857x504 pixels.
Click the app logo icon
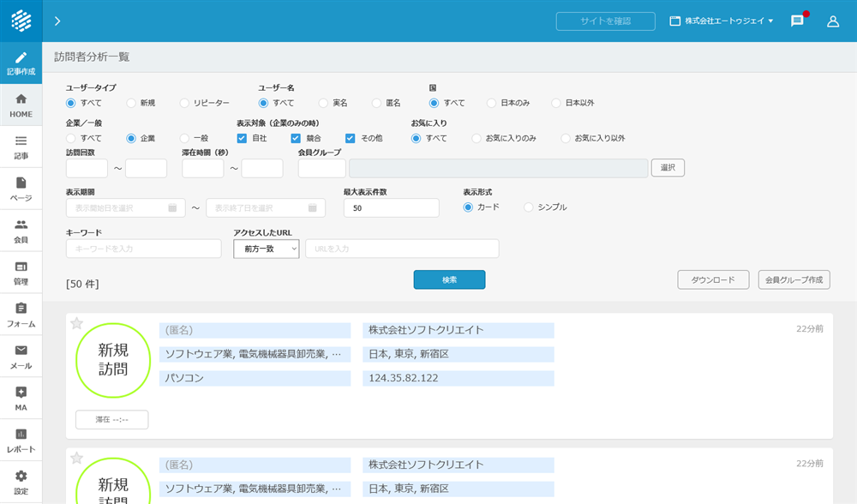point(21,21)
